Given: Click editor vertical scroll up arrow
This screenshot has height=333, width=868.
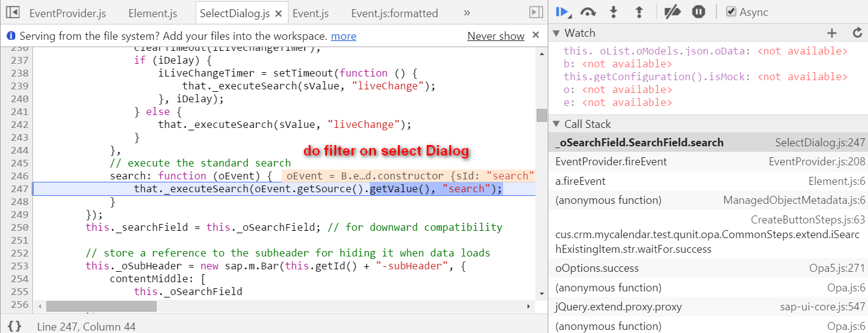Looking at the screenshot, I should tap(542, 53).
